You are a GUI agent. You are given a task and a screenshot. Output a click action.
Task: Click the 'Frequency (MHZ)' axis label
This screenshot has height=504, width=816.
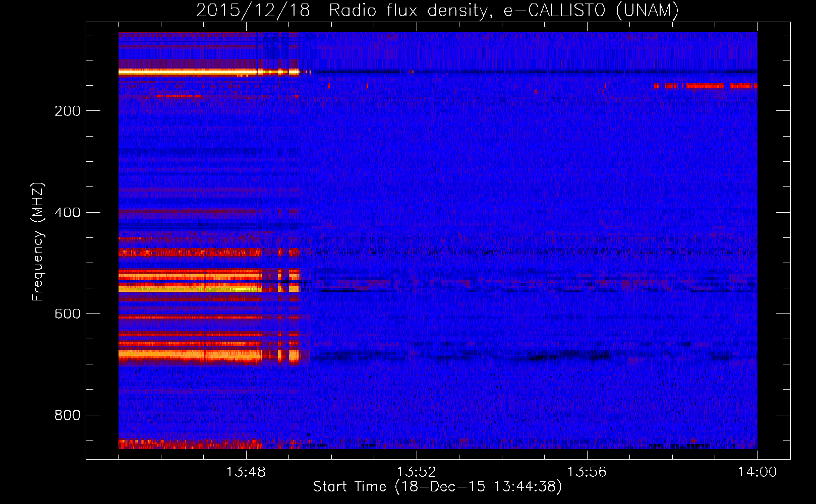click(38, 242)
